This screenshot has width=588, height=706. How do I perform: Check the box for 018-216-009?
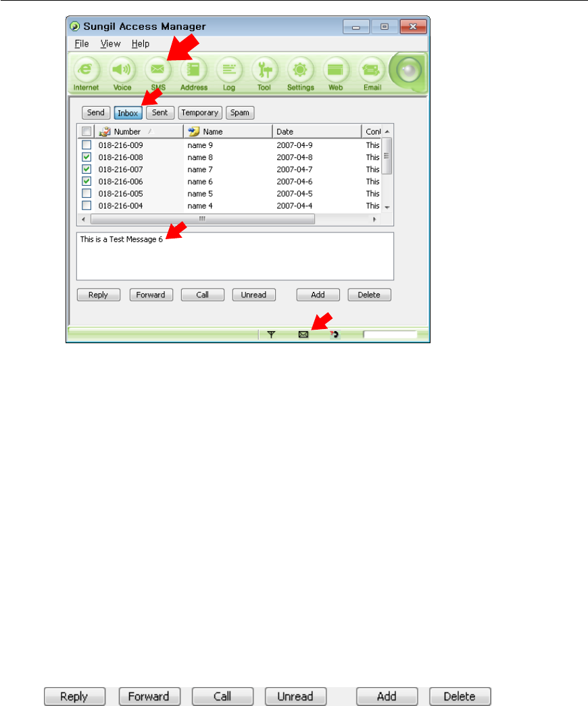87,145
